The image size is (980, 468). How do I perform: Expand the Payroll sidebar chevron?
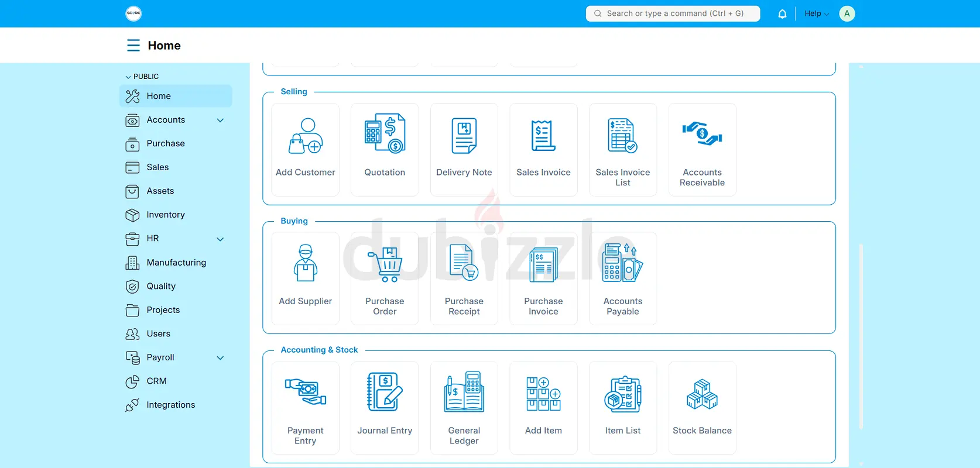(221, 358)
